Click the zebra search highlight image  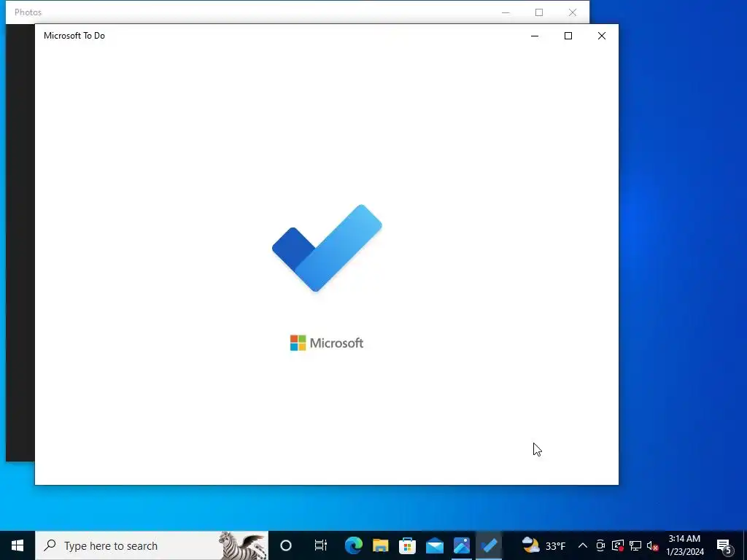pos(242,545)
